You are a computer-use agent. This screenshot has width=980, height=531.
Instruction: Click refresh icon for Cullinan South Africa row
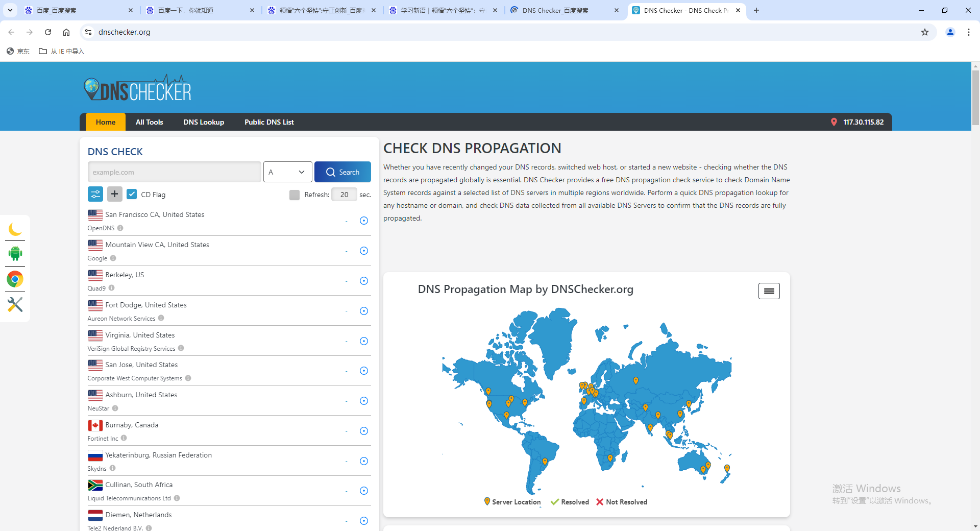364,491
